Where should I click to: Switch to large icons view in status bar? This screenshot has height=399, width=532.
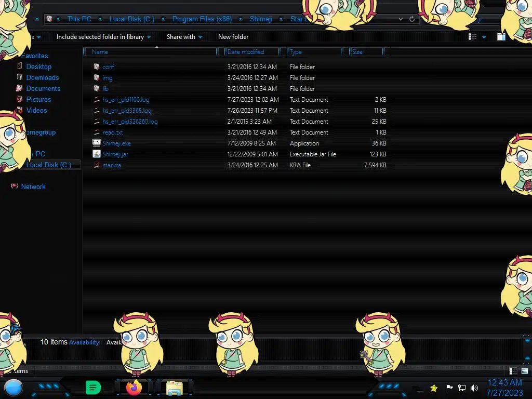525,371
